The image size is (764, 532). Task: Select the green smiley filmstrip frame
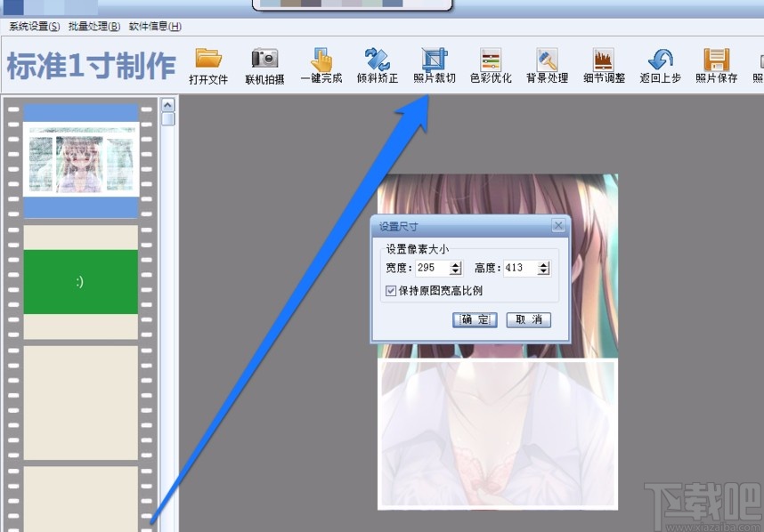(81, 282)
